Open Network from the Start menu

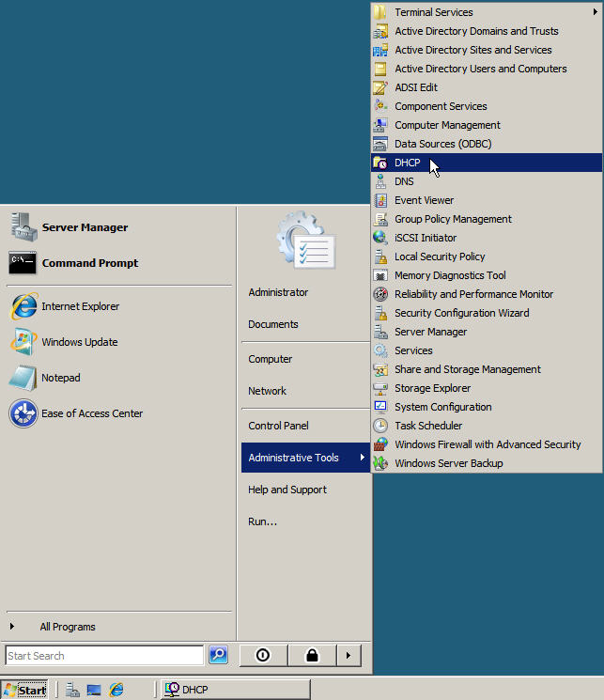coord(267,391)
